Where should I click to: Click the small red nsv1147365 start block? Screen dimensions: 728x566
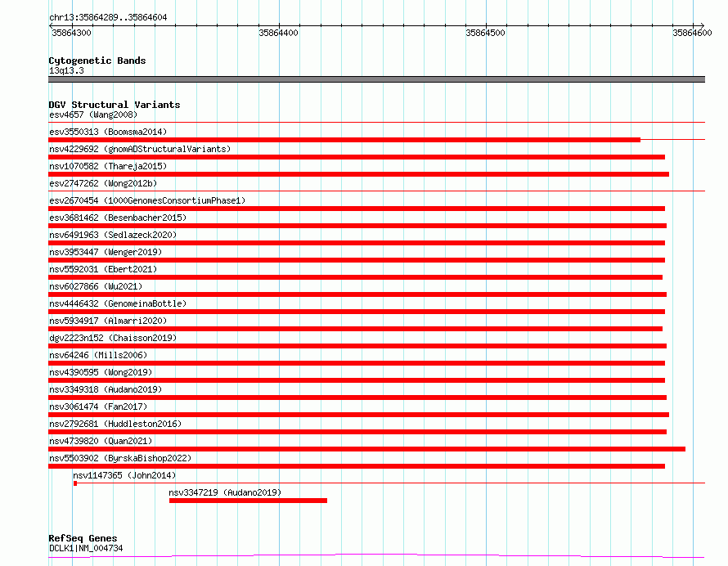(75, 483)
